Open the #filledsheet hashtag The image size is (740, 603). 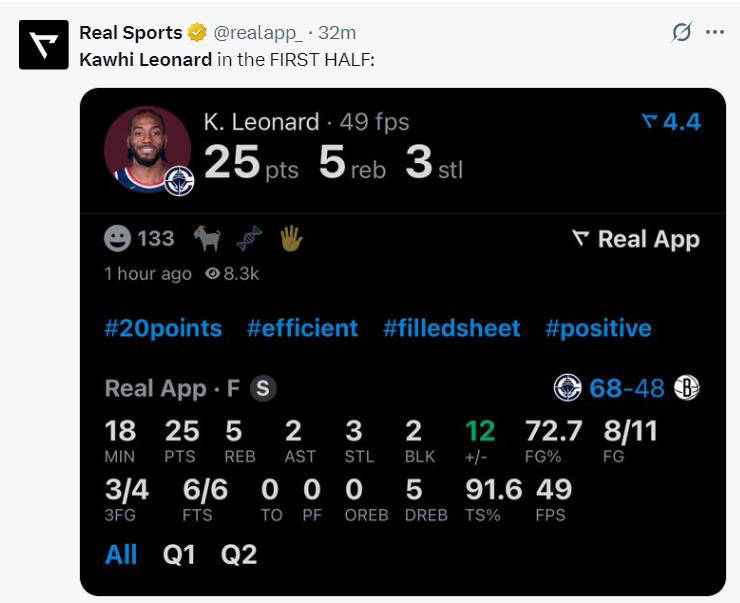pyautogui.click(x=451, y=328)
